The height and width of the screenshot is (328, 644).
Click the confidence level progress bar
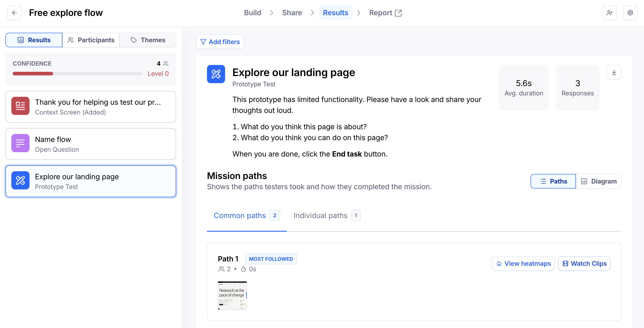pyautogui.click(x=77, y=74)
